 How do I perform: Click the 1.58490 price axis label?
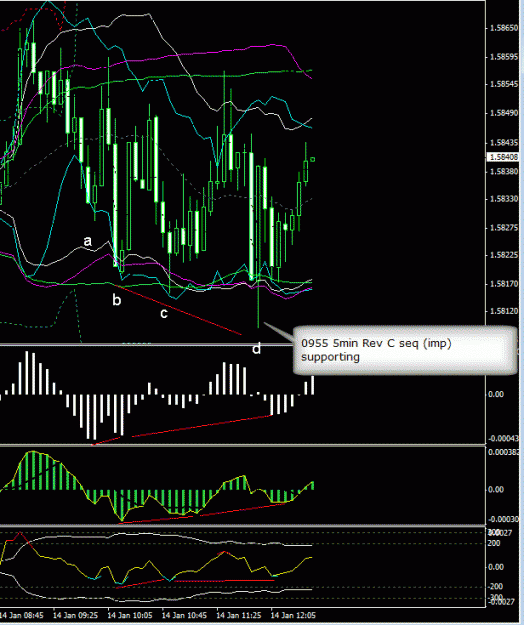coord(504,113)
